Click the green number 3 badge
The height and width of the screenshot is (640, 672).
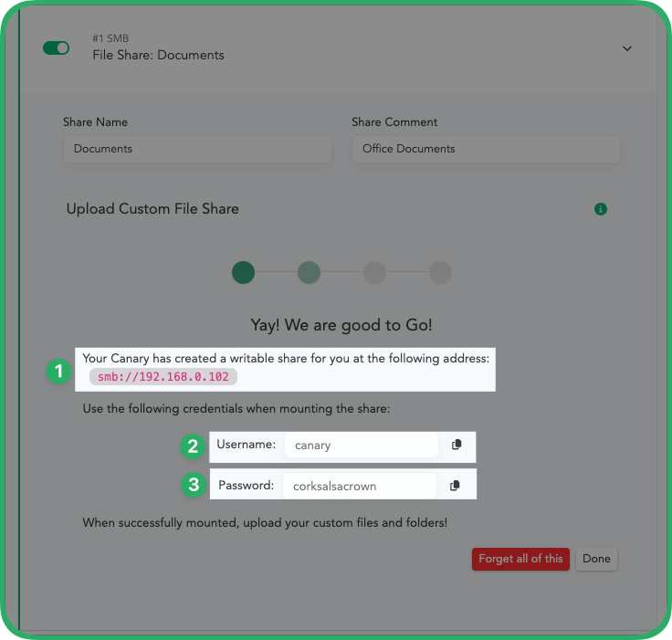[193, 485]
